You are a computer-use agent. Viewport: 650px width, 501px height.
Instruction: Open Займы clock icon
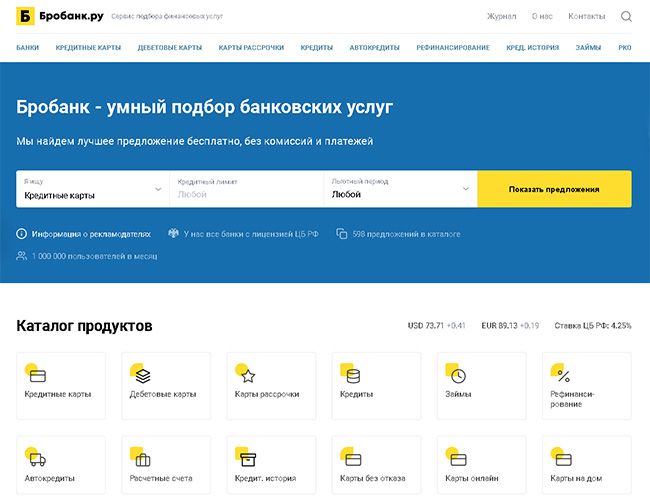coord(456,373)
